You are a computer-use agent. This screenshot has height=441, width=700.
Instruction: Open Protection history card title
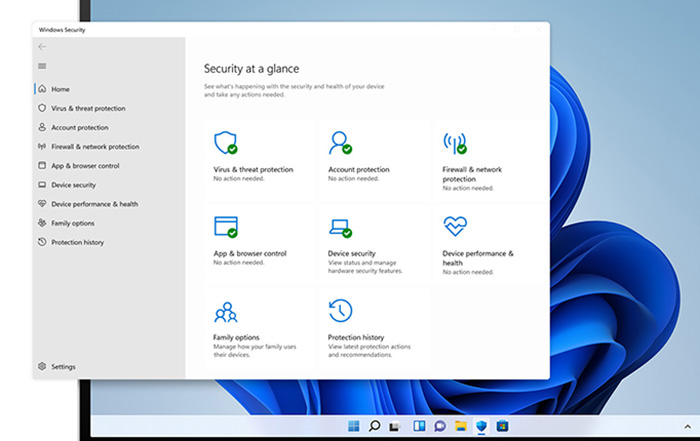356,337
